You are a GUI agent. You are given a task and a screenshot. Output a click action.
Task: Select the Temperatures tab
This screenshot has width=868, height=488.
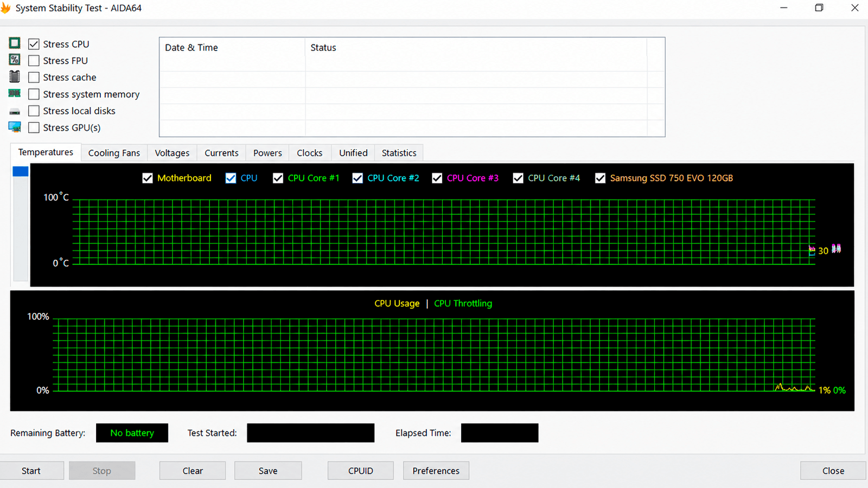(46, 152)
